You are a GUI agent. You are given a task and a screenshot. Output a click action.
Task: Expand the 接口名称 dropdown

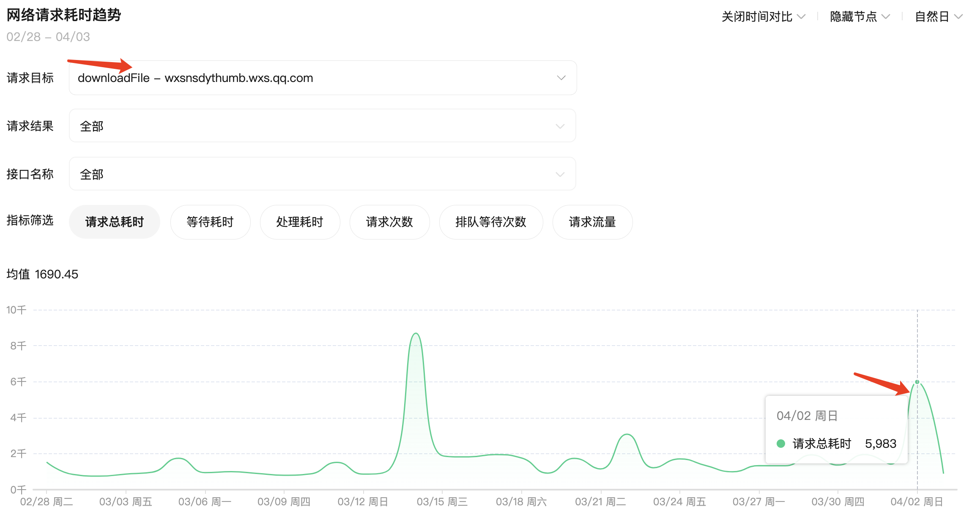tap(322, 174)
